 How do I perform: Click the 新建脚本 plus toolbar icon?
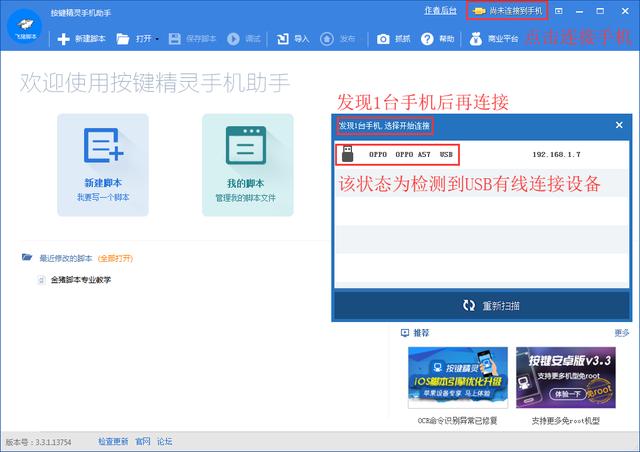coord(63,39)
